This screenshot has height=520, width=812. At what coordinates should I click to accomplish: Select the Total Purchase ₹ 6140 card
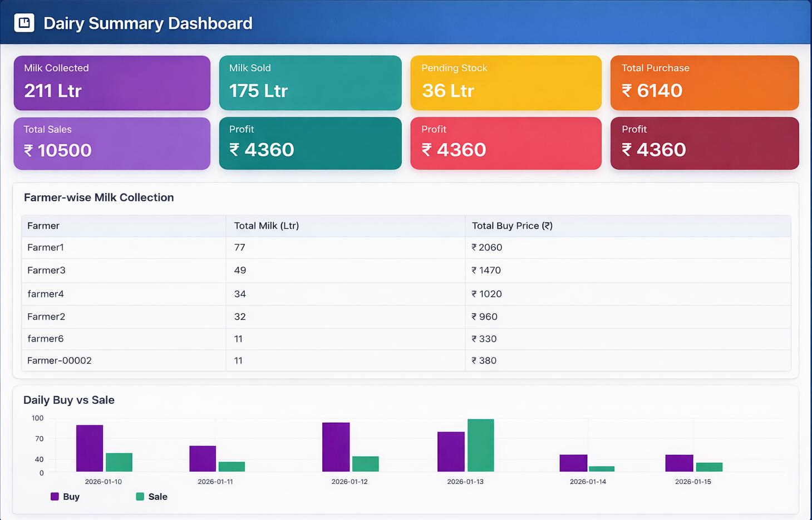pyautogui.click(x=705, y=83)
